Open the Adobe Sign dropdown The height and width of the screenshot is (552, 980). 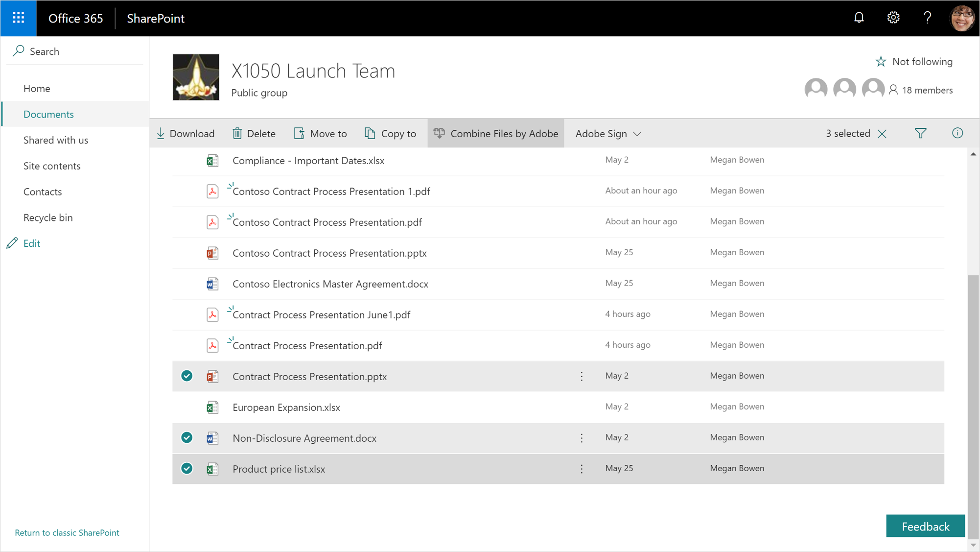pyautogui.click(x=608, y=133)
